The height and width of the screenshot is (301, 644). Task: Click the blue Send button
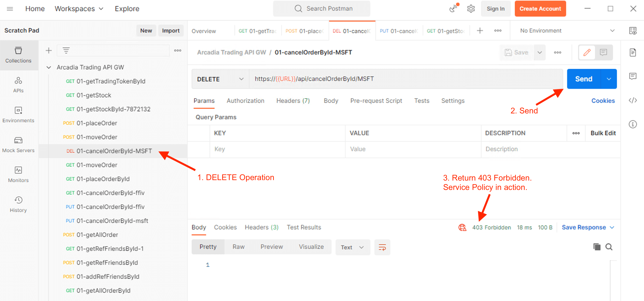(x=584, y=79)
